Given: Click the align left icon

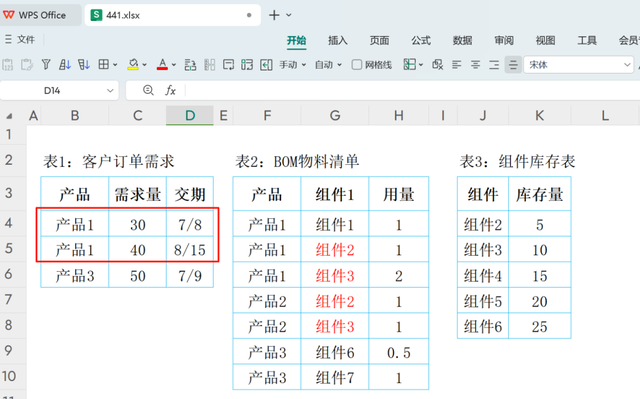Looking at the screenshot, I should coord(456,64).
